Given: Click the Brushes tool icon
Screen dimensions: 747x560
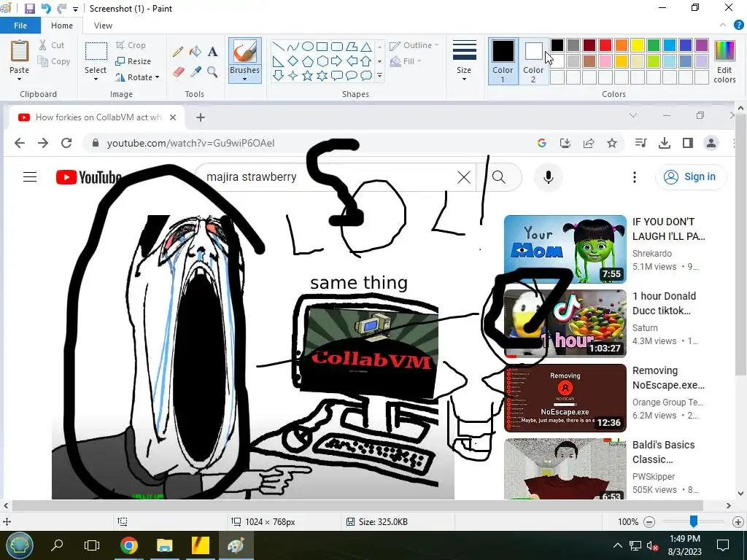Looking at the screenshot, I should coord(244,52).
